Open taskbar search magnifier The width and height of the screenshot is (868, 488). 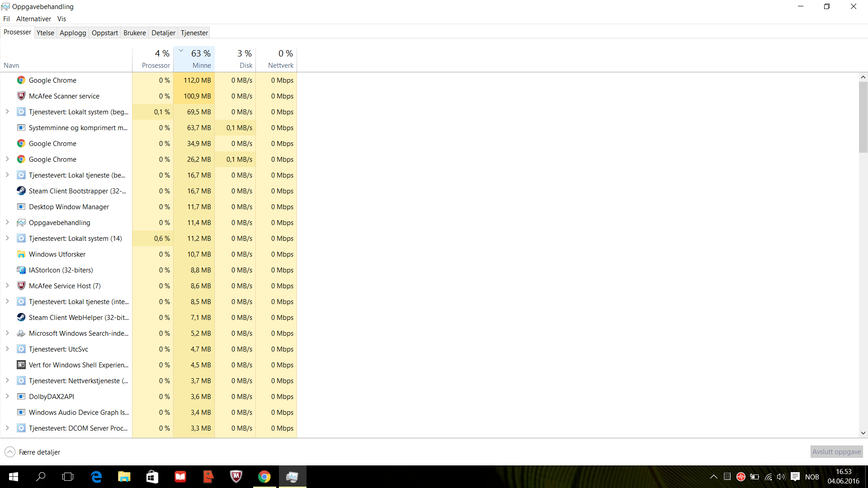point(41,477)
